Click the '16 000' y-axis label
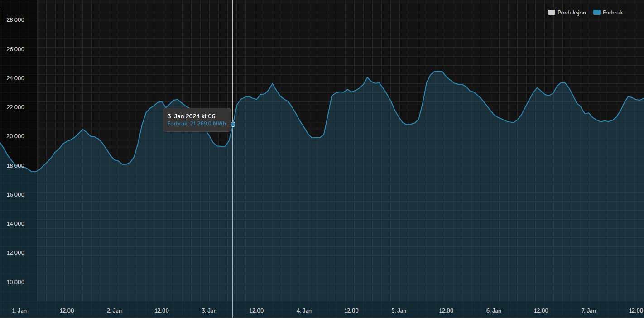 [15, 195]
